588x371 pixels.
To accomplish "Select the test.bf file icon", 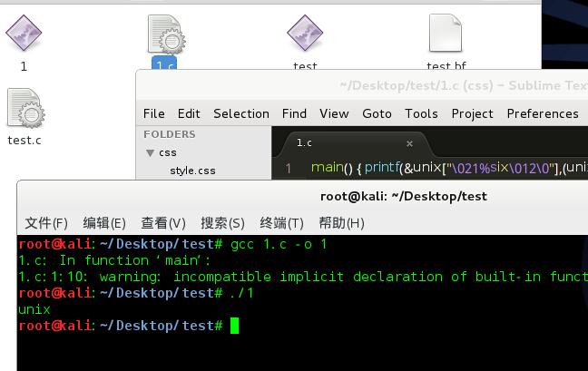I will pyautogui.click(x=446, y=34).
